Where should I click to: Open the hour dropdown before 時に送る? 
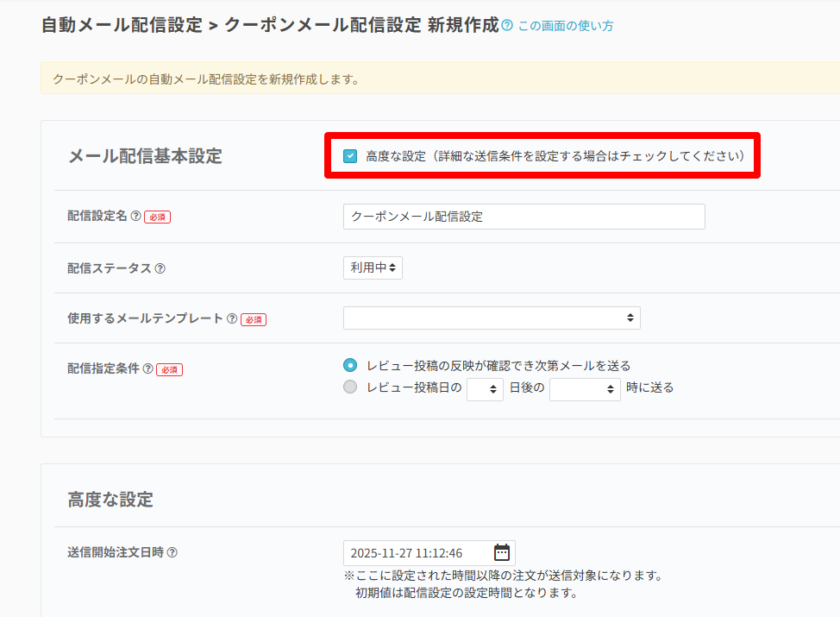point(585,389)
